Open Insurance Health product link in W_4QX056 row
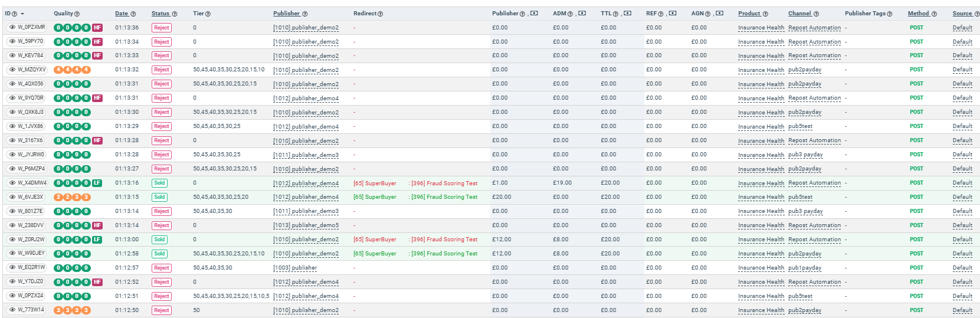 [x=761, y=84]
